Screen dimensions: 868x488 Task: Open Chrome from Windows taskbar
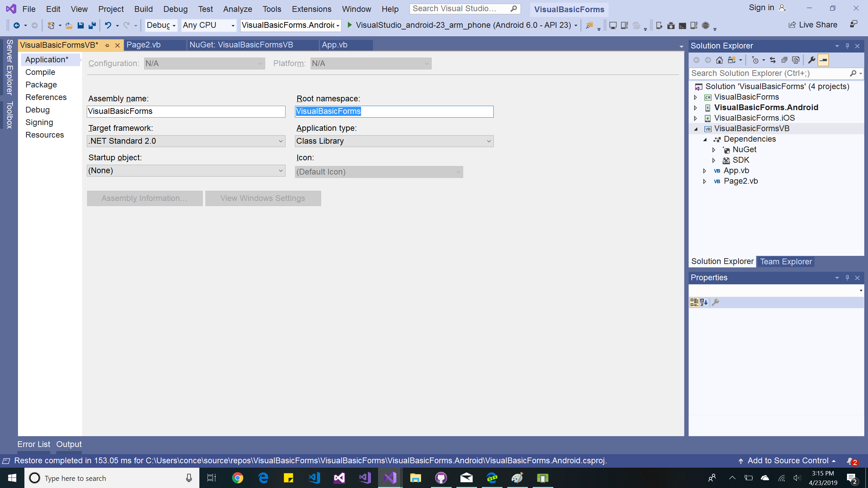coord(237,478)
